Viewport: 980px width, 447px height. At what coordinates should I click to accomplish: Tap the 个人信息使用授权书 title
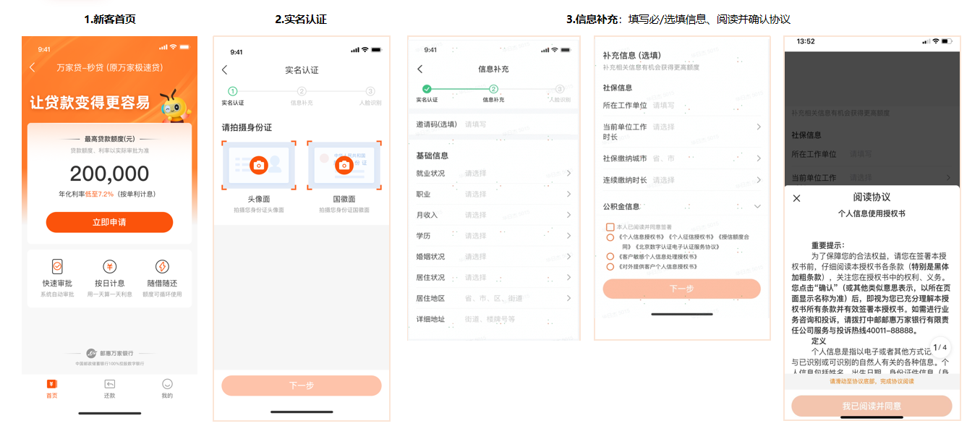872,213
